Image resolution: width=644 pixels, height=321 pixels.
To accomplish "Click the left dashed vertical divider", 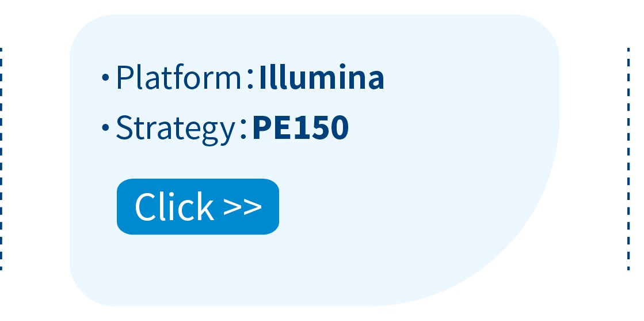I will pyautogui.click(x=1, y=159).
